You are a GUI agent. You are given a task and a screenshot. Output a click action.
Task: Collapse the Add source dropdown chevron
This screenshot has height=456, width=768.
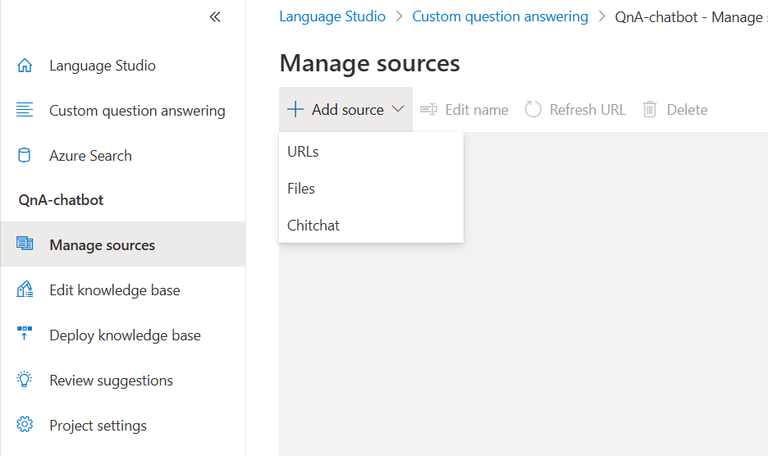coord(398,110)
